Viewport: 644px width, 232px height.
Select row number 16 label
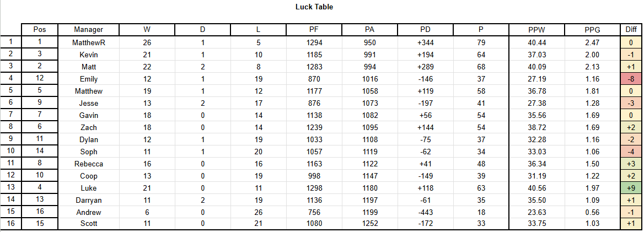(10, 224)
